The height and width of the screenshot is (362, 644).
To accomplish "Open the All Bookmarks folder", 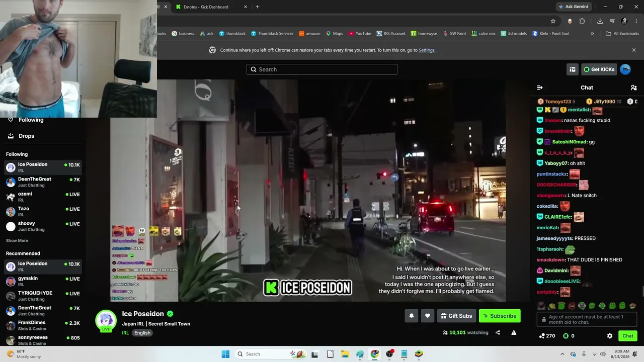I will pos(622,34).
